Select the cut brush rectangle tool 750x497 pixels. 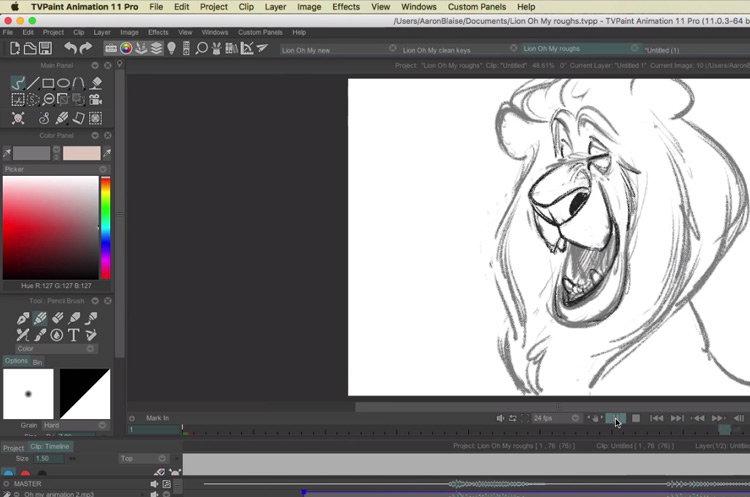(18, 99)
